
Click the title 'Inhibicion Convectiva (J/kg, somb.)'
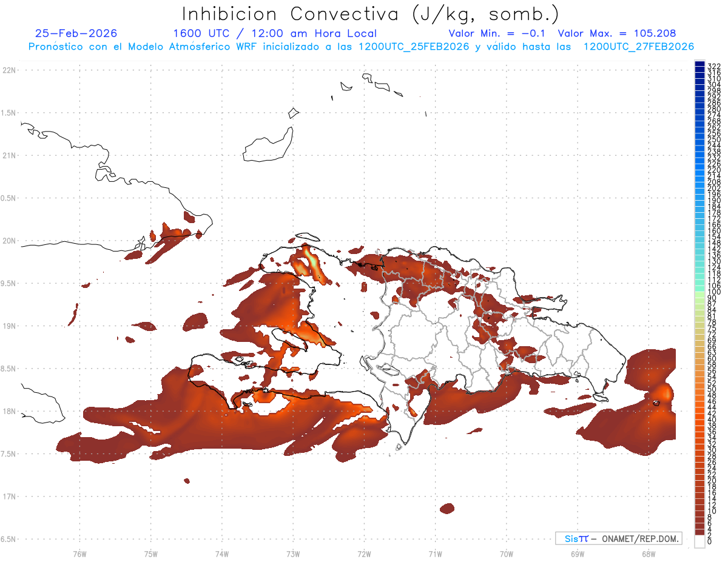(x=371, y=14)
